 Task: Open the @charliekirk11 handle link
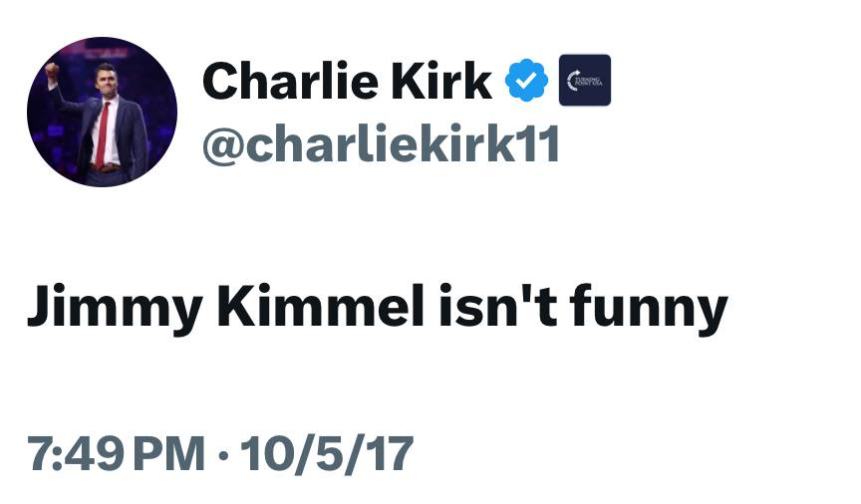381,145
